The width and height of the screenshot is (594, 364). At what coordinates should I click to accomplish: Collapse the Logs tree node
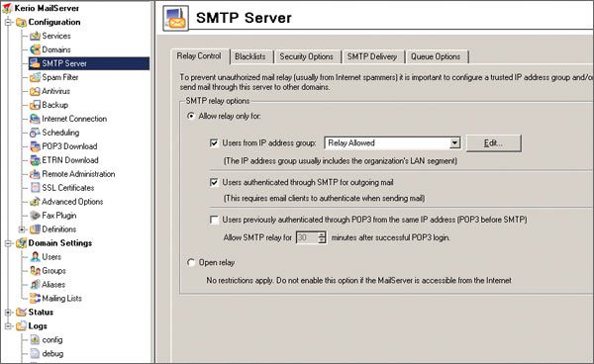point(8,325)
